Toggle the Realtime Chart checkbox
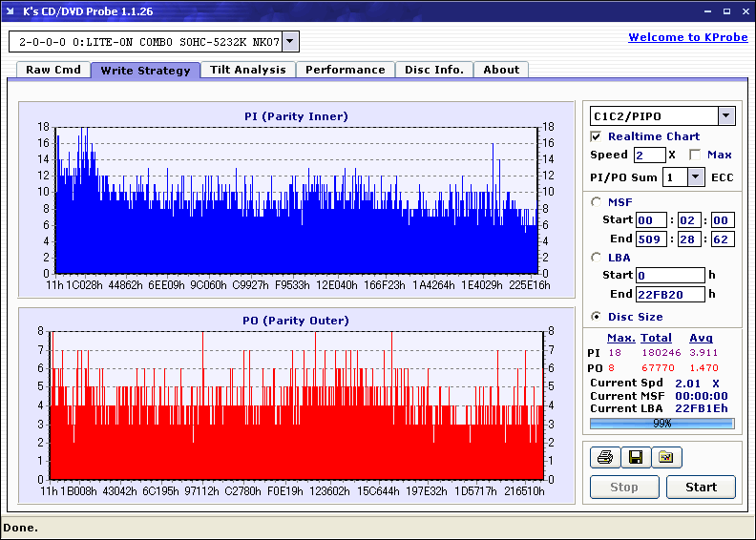This screenshot has width=756, height=540. (x=597, y=137)
